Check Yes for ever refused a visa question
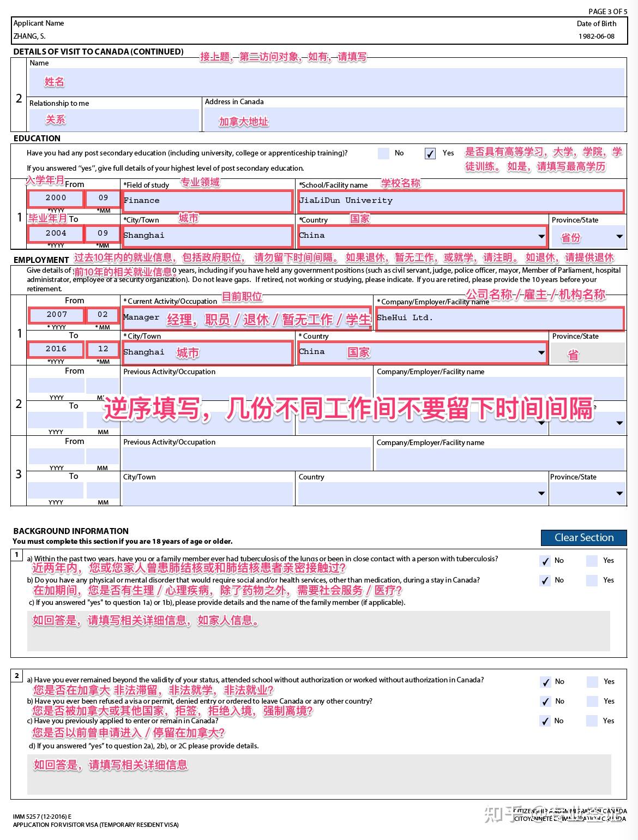638x840 pixels. pyautogui.click(x=592, y=701)
